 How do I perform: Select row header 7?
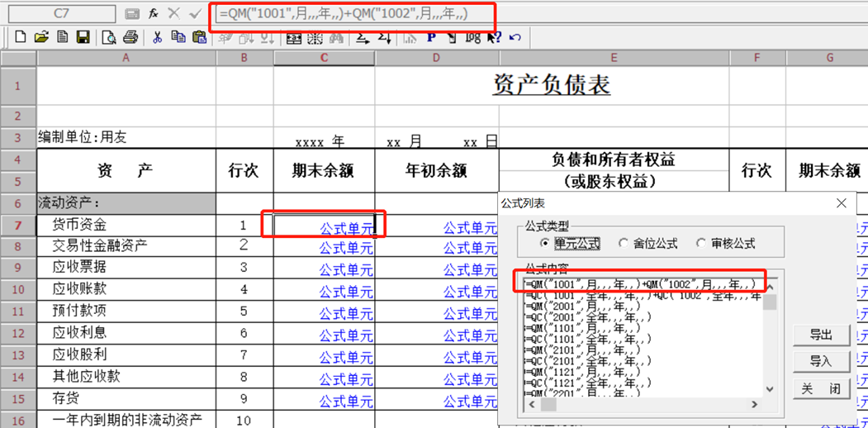[17, 226]
